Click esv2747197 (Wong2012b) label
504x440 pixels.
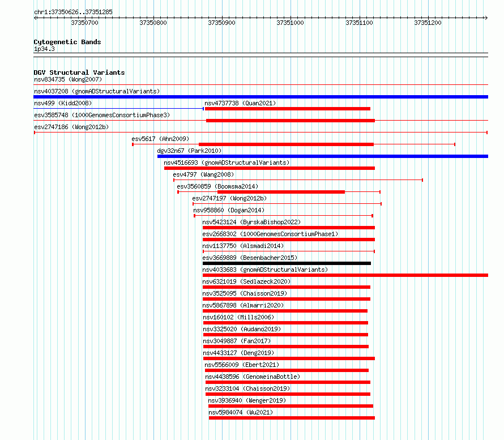click(x=229, y=198)
